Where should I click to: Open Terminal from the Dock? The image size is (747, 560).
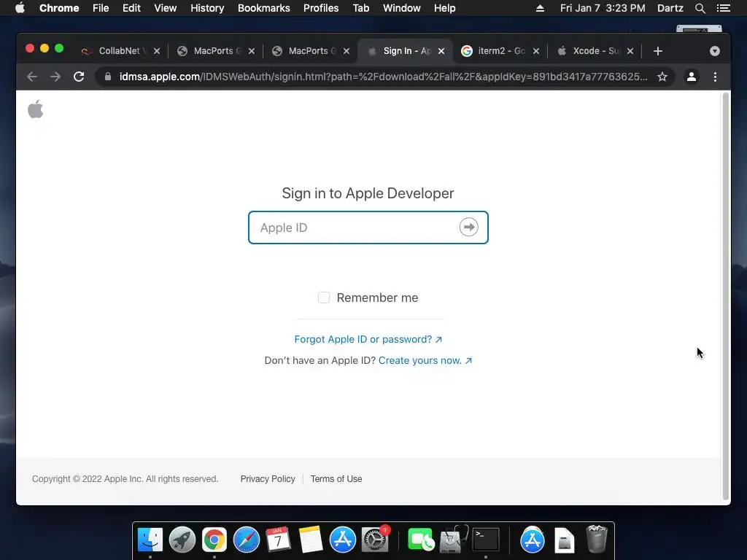click(485, 540)
